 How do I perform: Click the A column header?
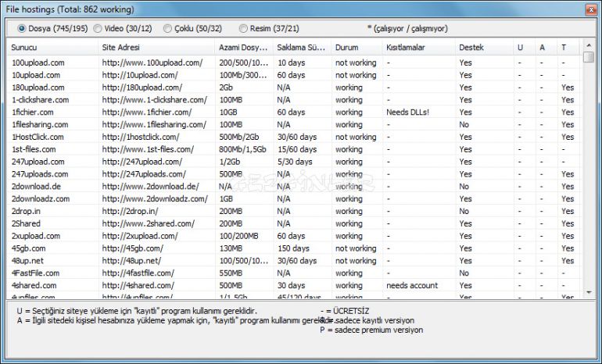(x=546, y=48)
